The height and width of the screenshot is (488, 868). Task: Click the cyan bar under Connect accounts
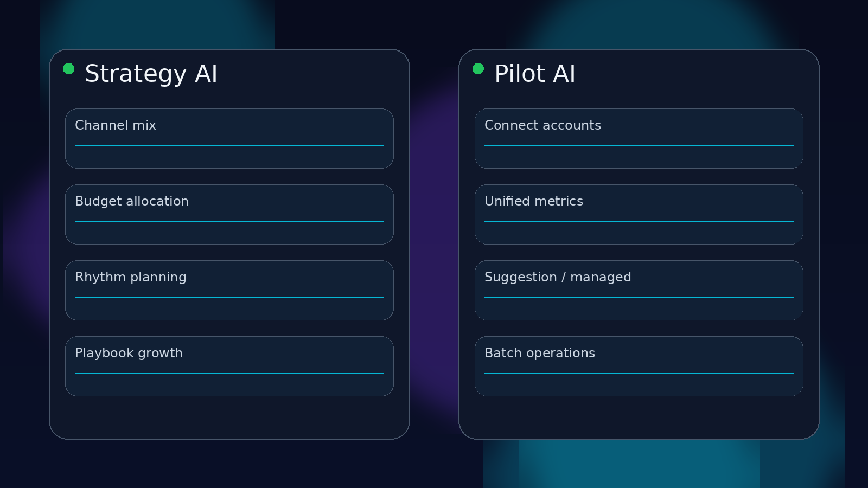click(x=639, y=145)
